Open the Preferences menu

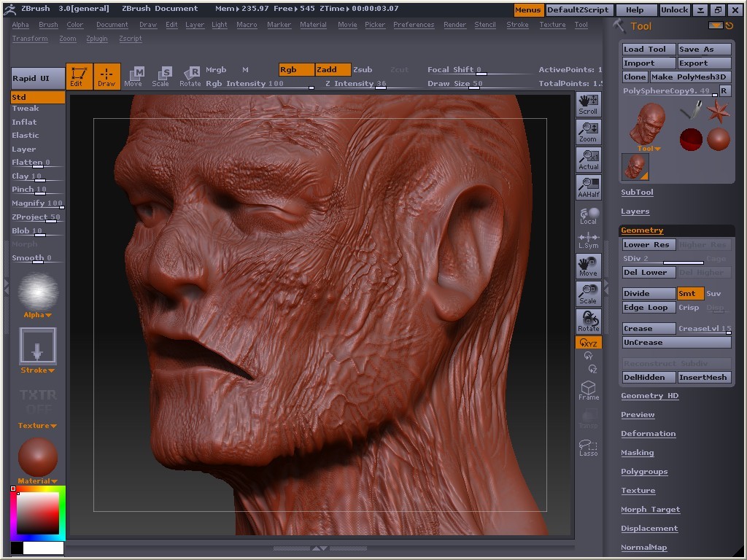coord(414,25)
